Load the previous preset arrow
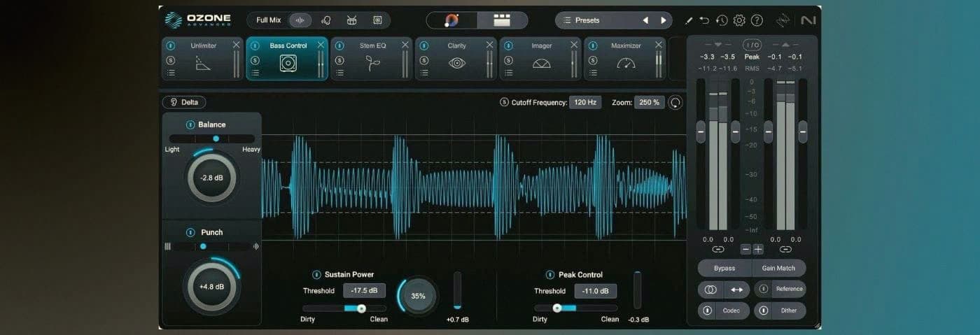 tap(645, 20)
